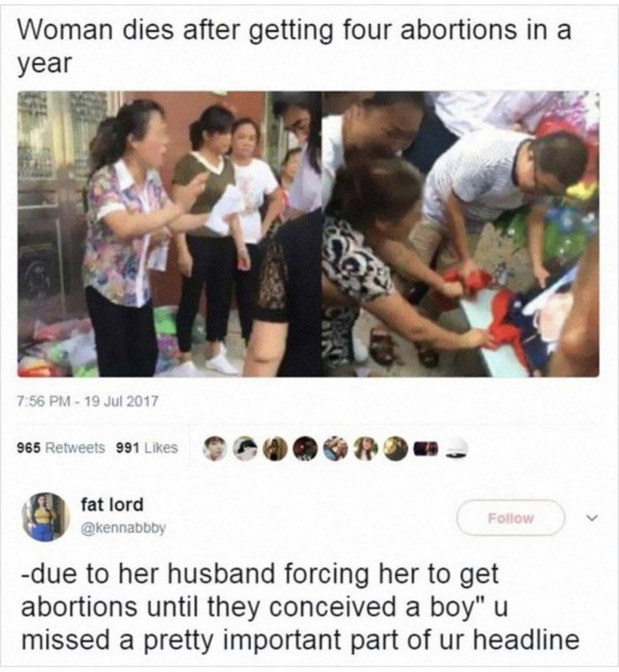
Task: Click the dark rectangular eighth liker avatar
Action: (425, 450)
